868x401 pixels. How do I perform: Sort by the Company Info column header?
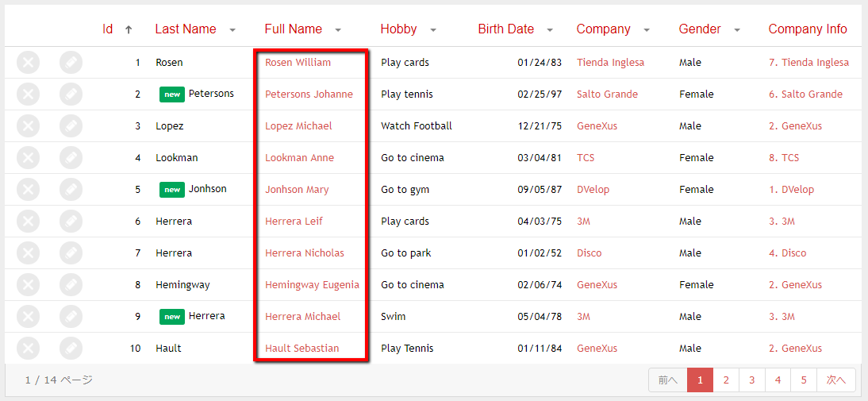point(808,29)
